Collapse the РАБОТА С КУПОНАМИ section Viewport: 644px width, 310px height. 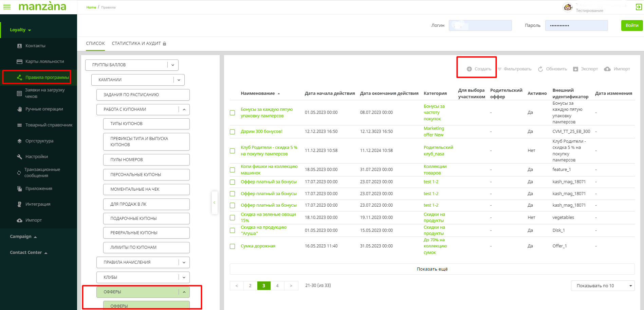coord(184,109)
